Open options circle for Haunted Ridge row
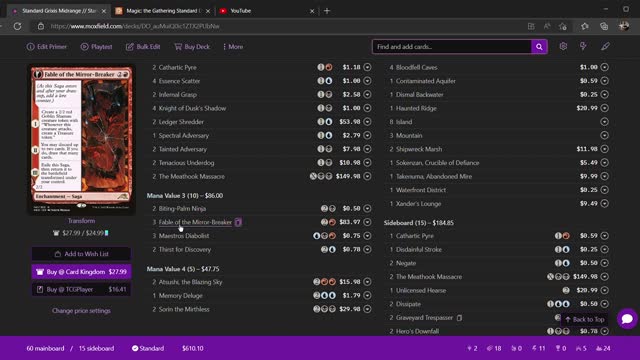Viewport: 640px width, 360px height. [604, 108]
